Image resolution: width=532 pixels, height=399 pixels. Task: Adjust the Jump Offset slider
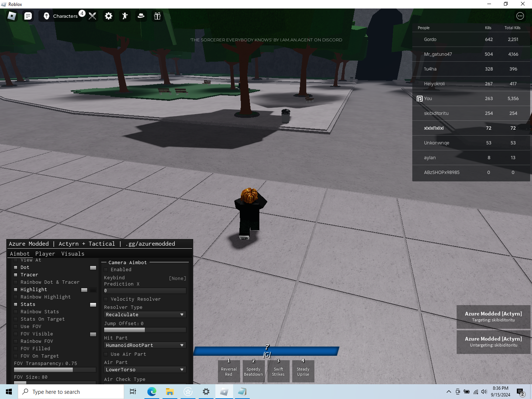point(145,330)
